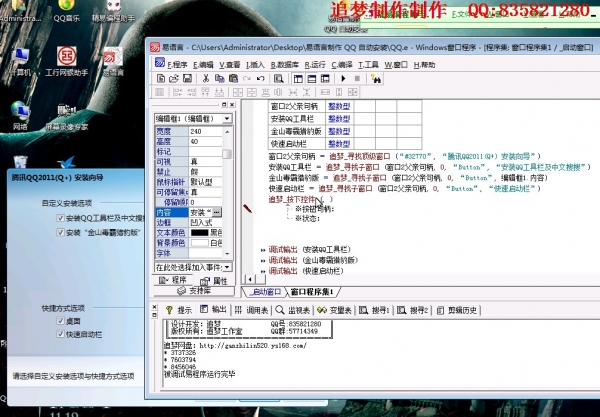Toggle 安装金山毒霸猎豹版 checkbox in QQ installer
The width and height of the screenshot is (600, 417).
(x=60, y=232)
